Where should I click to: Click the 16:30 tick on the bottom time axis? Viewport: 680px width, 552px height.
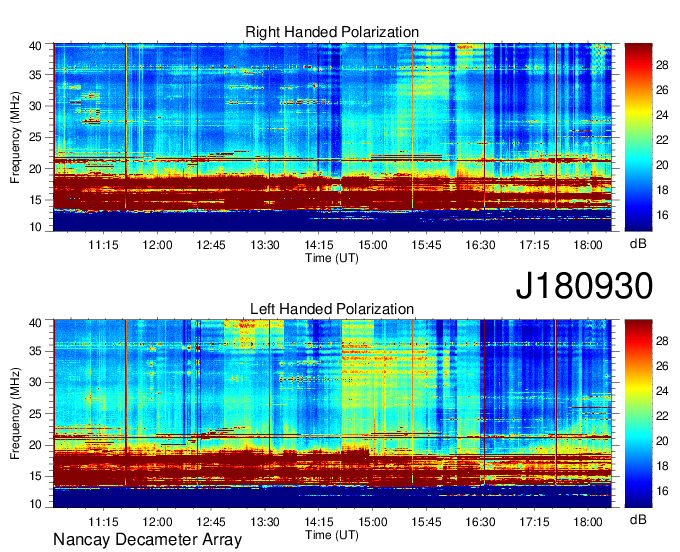click(480, 522)
